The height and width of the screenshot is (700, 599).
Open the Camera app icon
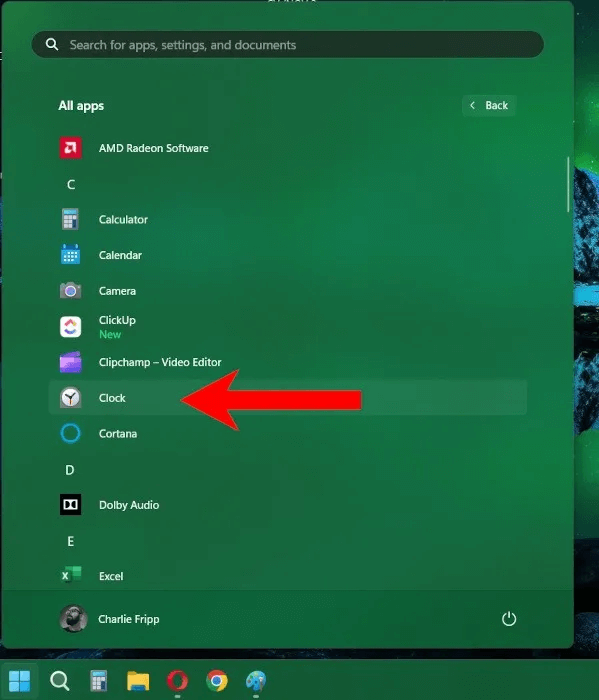point(71,291)
